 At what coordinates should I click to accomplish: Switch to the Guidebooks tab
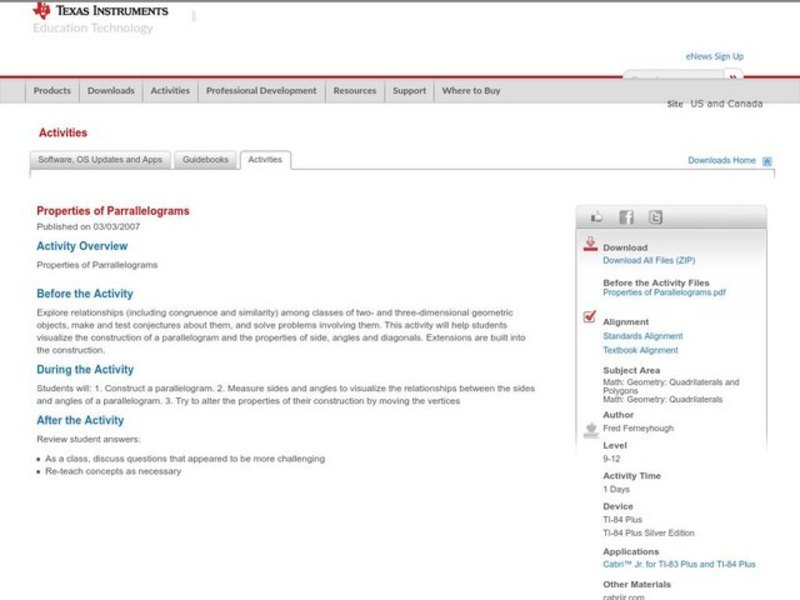point(205,160)
